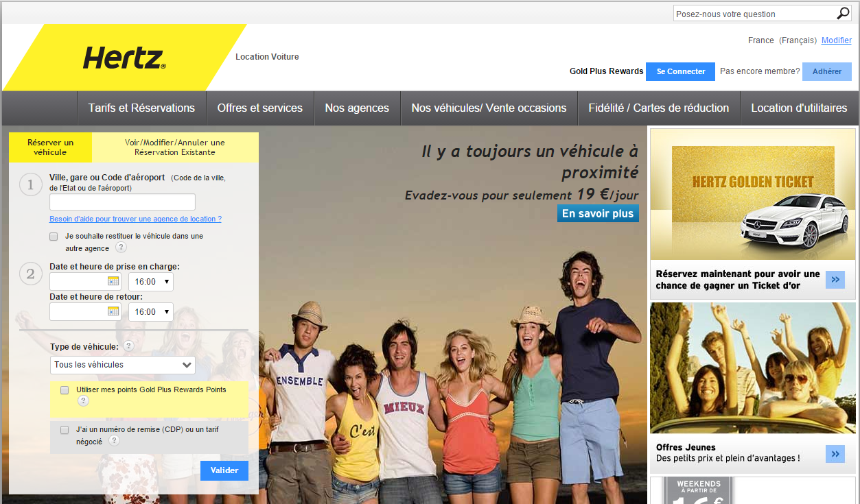Open Hertz Golden Ticket promo image
Screen dimensions: 860x504
pos(753,195)
